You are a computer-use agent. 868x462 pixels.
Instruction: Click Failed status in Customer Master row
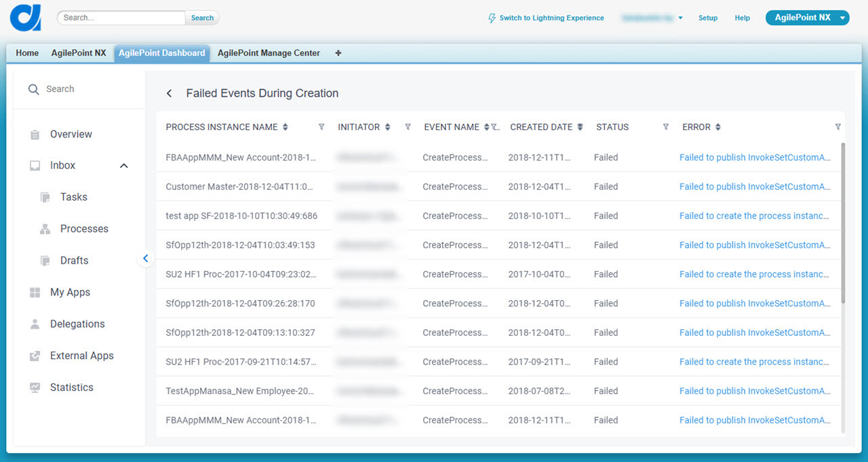pos(606,187)
